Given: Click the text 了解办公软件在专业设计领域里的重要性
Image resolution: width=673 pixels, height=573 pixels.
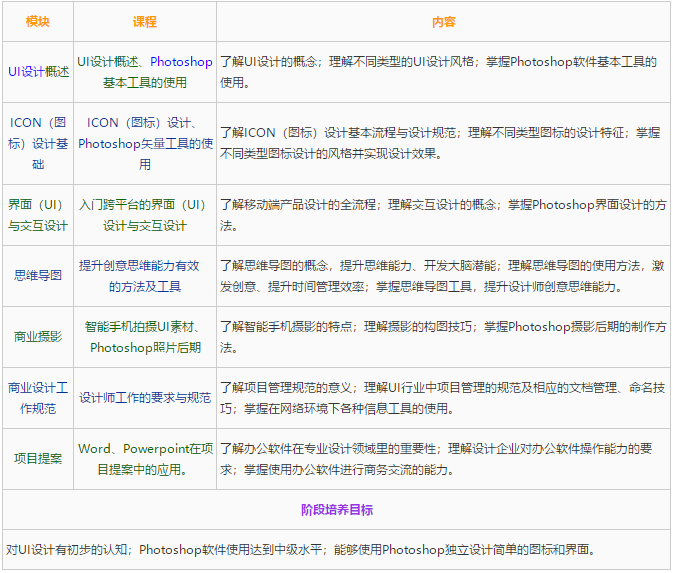Looking at the screenshot, I should point(328,448).
